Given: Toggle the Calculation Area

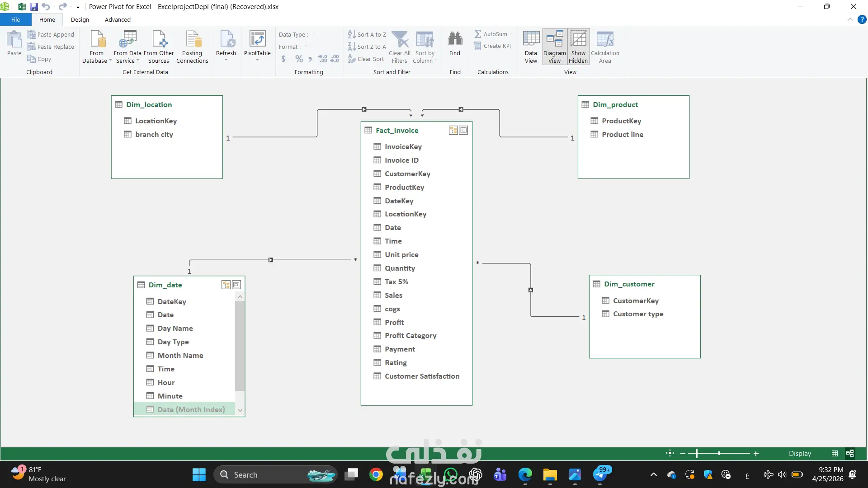Looking at the screenshot, I should tap(605, 47).
